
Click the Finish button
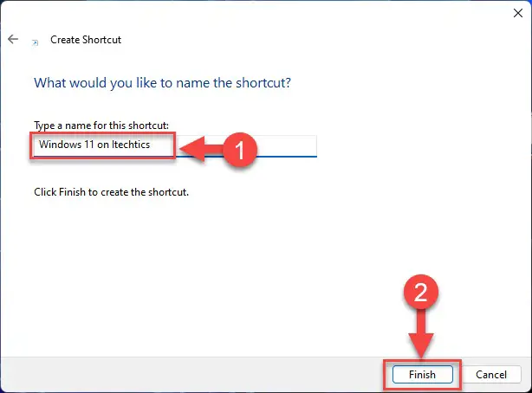(423, 374)
